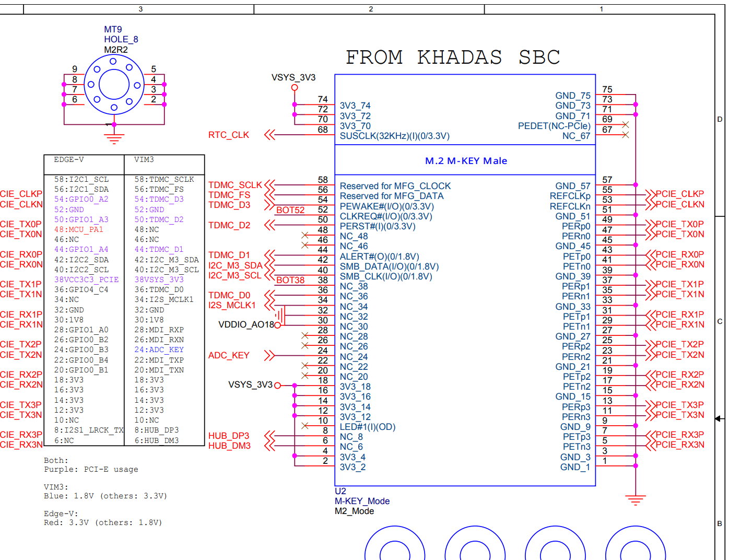752x560 pixels.
Task: Select the no-connect X on pin 69
Action: (x=625, y=125)
